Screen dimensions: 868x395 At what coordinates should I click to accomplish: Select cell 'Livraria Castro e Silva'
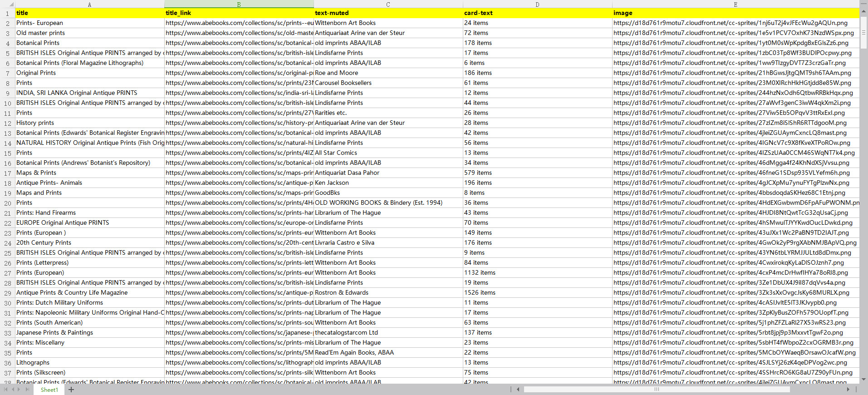point(388,243)
